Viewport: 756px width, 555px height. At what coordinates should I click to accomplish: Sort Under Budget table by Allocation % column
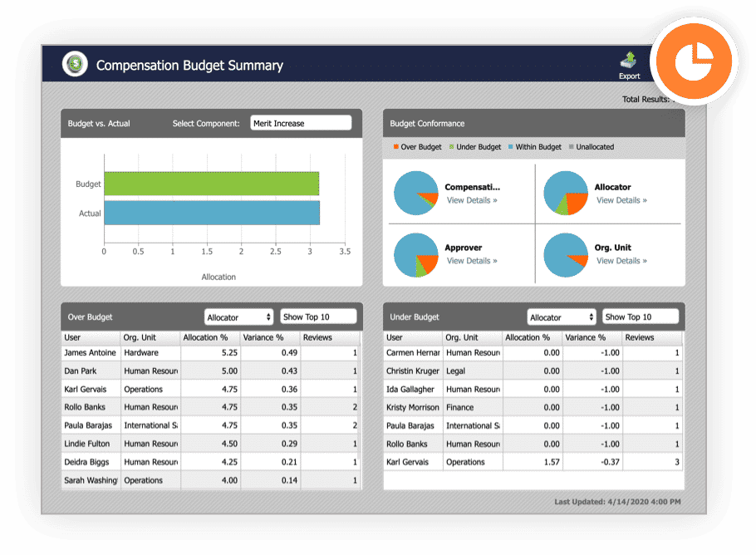(x=533, y=337)
